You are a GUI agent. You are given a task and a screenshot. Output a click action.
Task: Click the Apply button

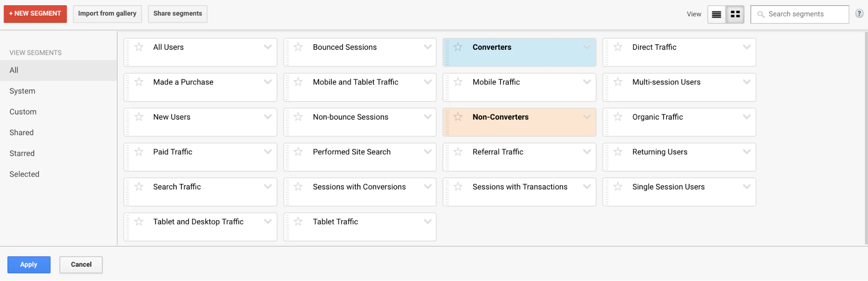(x=29, y=265)
